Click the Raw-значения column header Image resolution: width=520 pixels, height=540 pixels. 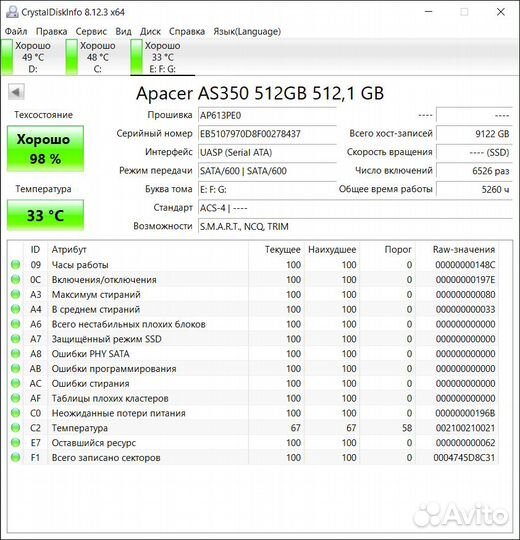pos(457,249)
